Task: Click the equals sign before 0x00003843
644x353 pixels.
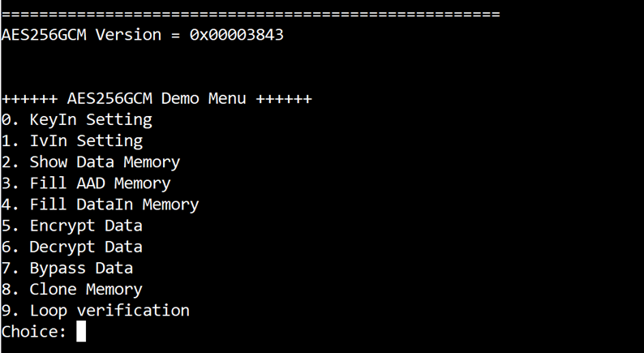Action: 175,35
